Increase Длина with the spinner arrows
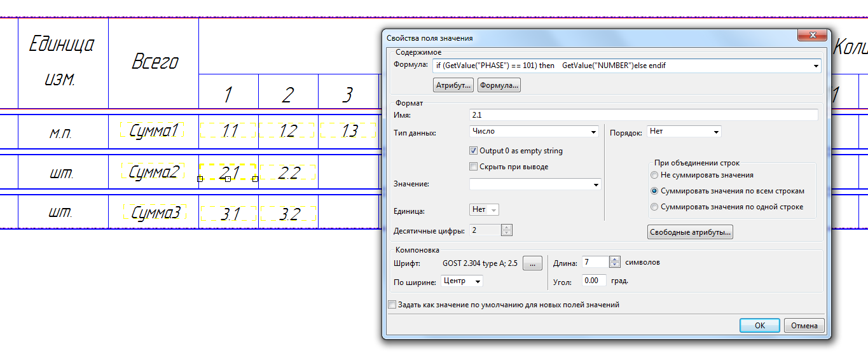 pyautogui.click(x=614, y=260)
